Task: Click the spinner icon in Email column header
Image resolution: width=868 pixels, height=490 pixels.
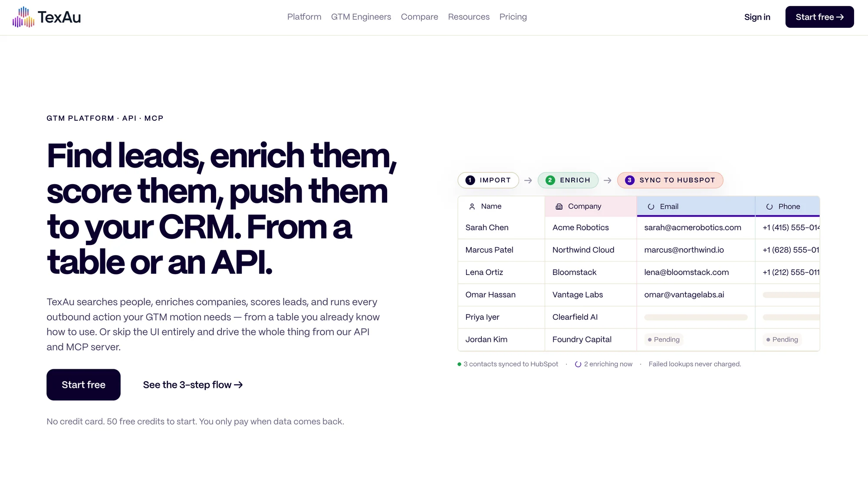Action: pyautogui.click(x=651, y=207)
